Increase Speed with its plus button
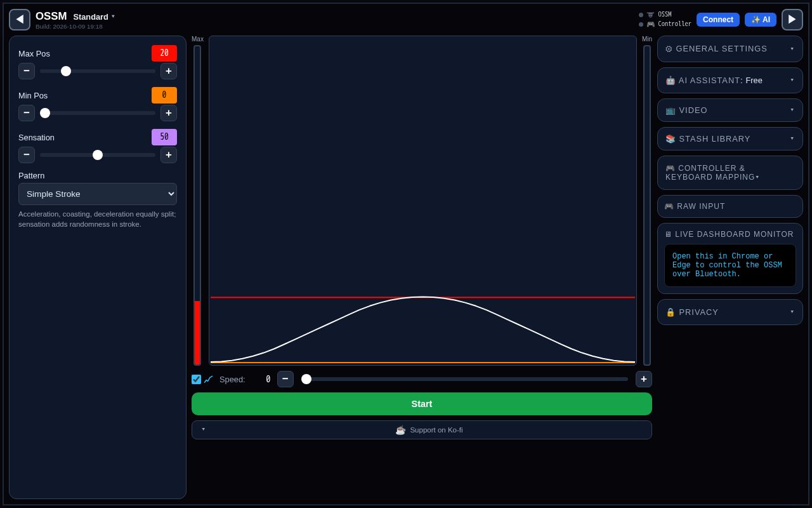Viewport: 812px width, 508px height. (644, 379)
